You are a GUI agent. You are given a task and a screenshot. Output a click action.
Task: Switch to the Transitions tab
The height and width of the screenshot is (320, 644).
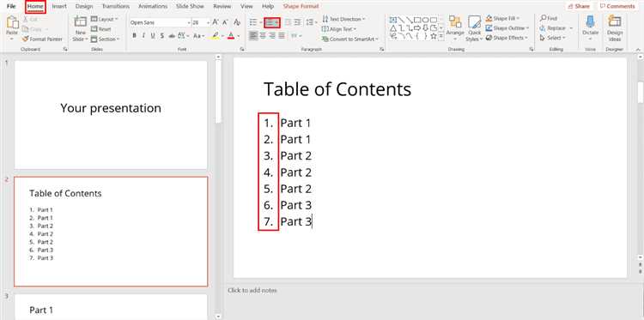click(x=115, y=6)
